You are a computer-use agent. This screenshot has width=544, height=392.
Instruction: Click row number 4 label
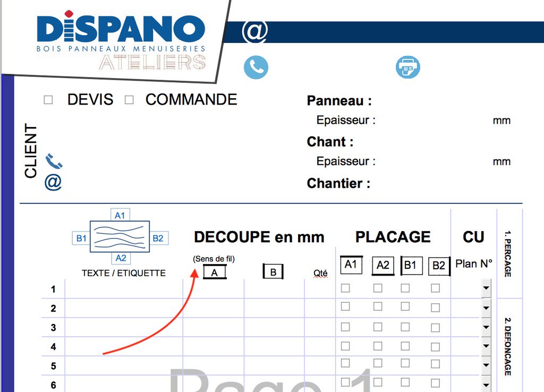(53, 346)
